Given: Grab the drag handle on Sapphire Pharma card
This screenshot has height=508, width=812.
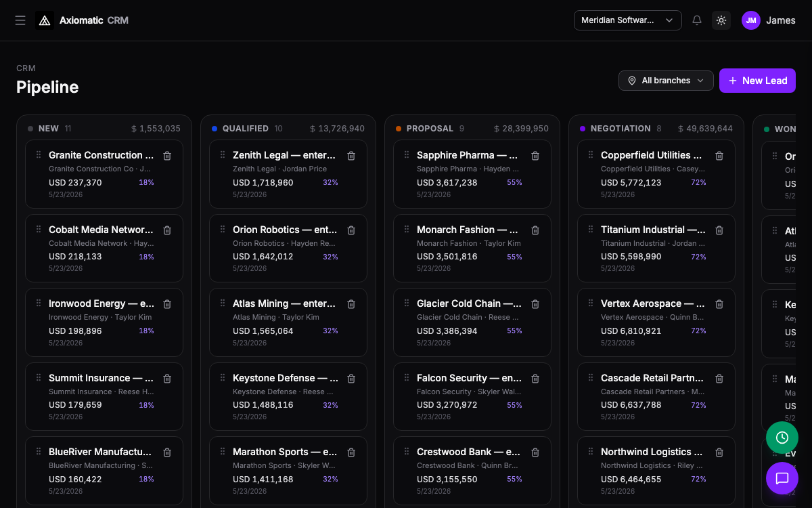Looking at the screenshot, I should pos(407,155).
